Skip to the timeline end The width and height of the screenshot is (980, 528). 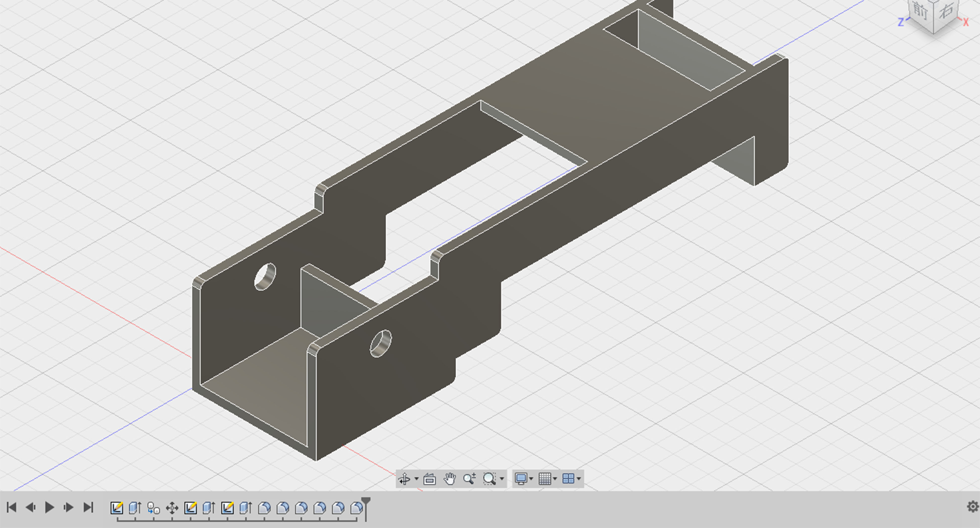(88, 507)
